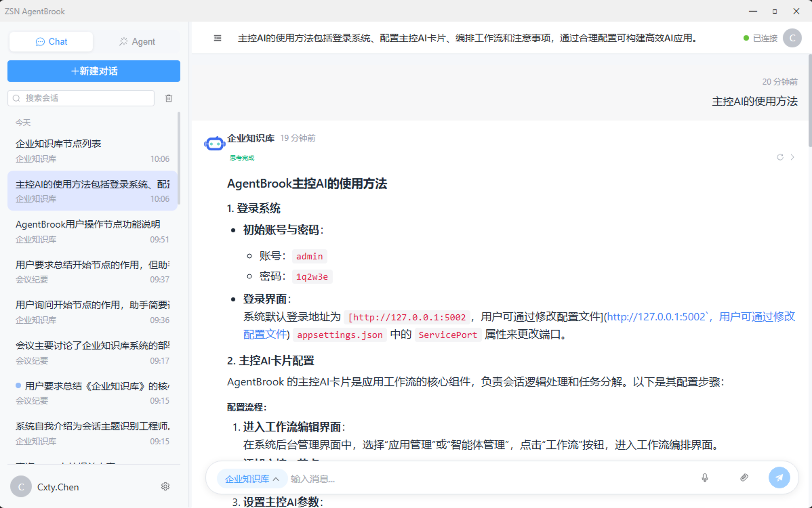This screenshot has height=508, width=812.
Task: Activate the microphone voice input icon
Action: coord(705,478)
